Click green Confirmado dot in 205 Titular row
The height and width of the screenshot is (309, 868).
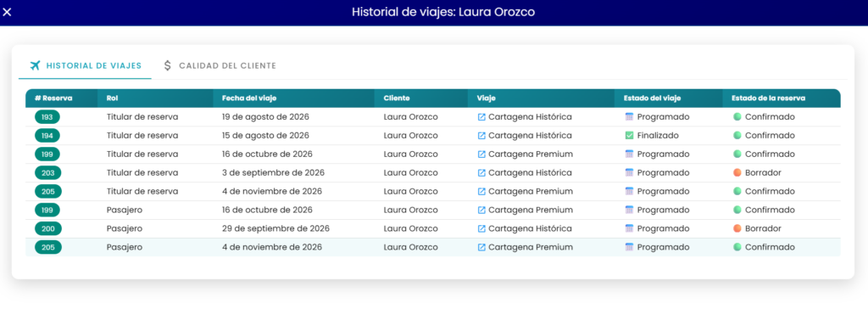[x=737, y=191]
